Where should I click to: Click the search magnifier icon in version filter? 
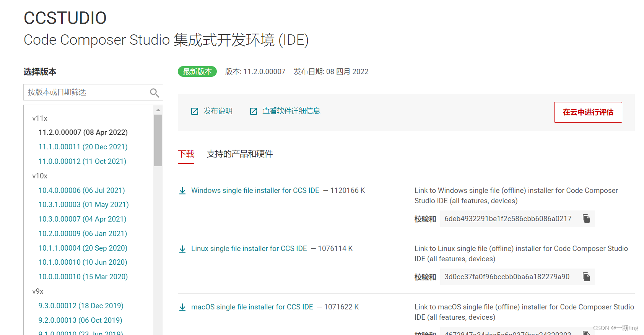click(154, 92)
